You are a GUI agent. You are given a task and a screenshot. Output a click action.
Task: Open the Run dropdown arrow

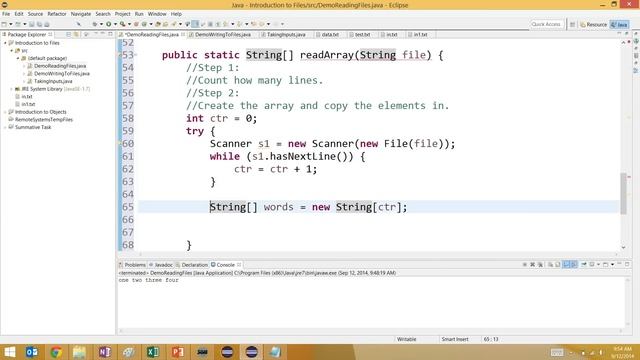(115, 24)
